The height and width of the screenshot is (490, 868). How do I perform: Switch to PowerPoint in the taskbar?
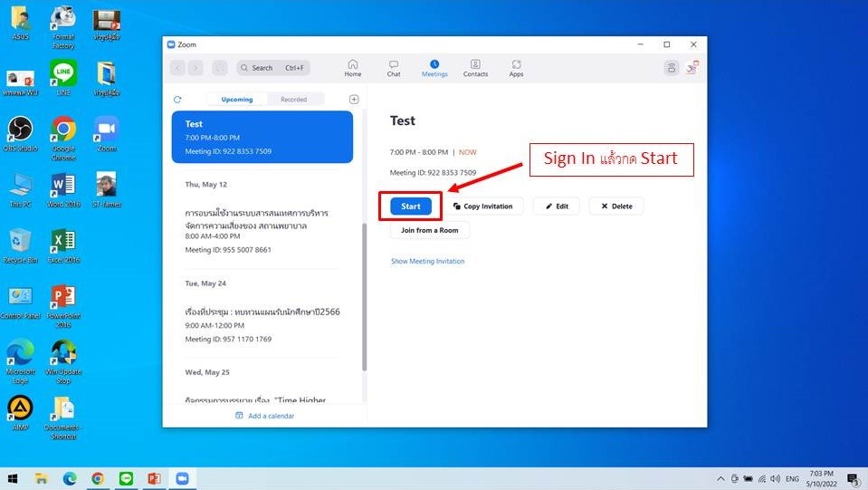pos(155,479)
